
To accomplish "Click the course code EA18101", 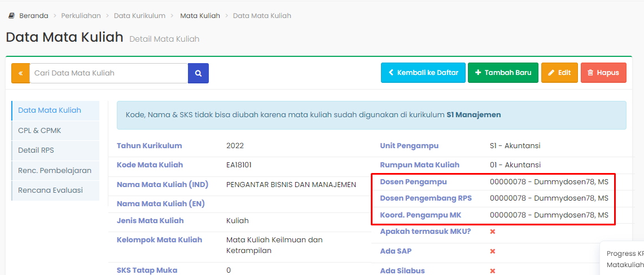I will [239, 165].
